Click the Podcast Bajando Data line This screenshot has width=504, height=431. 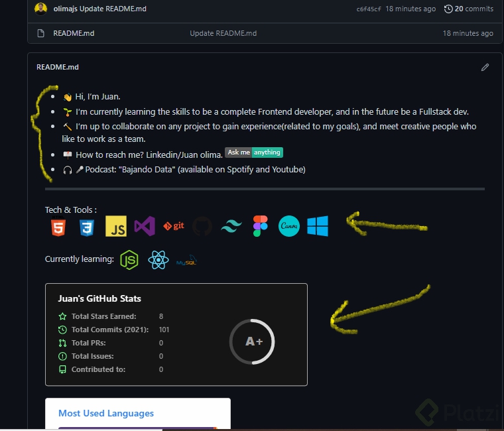[x=184, y=170]
